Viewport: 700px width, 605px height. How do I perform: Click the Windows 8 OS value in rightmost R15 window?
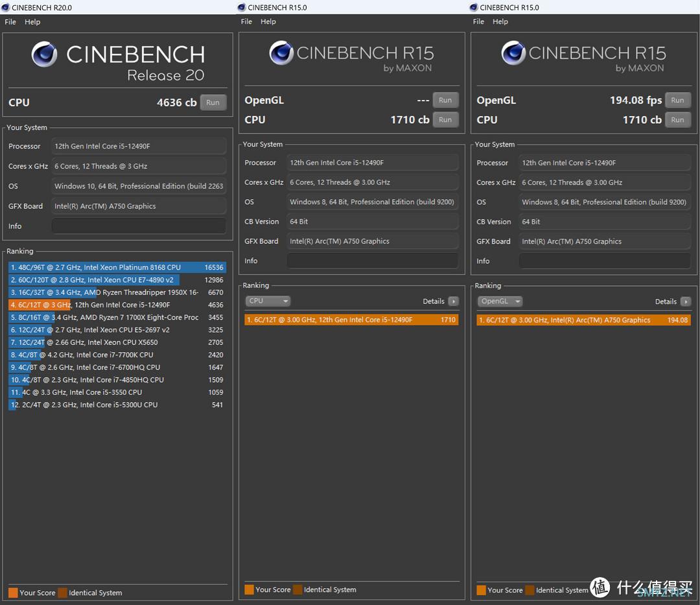pyautogui.click(x=605, y=202)
